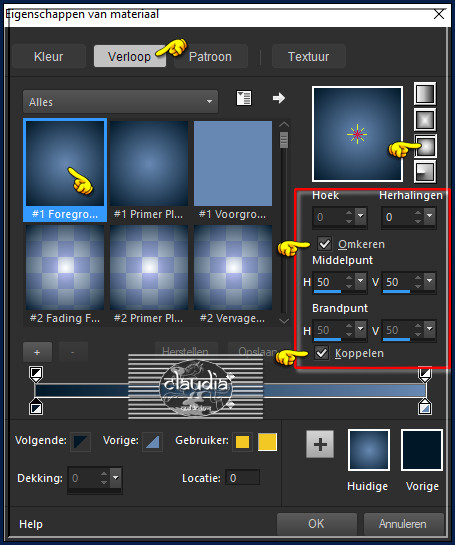Screen dimensions: 455x545
Task: Select the linear gradient style icon
Action: [x=425, y=93]
